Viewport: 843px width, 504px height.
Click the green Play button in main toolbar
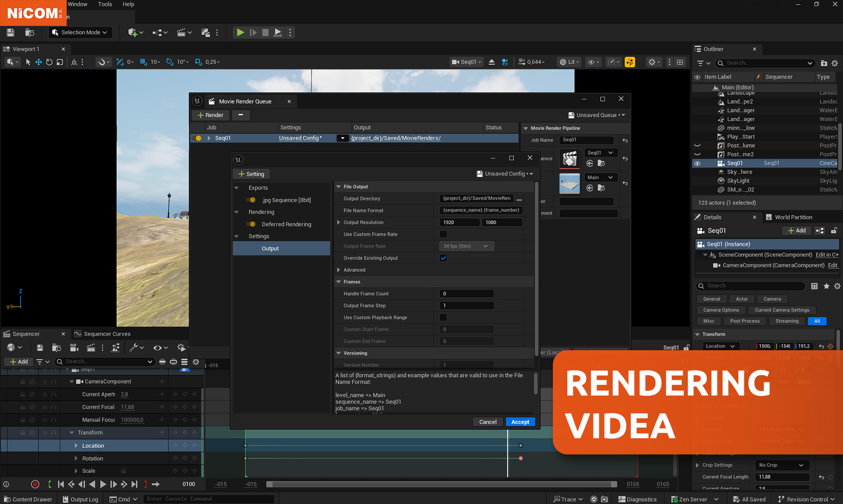(x=240, y=32)
